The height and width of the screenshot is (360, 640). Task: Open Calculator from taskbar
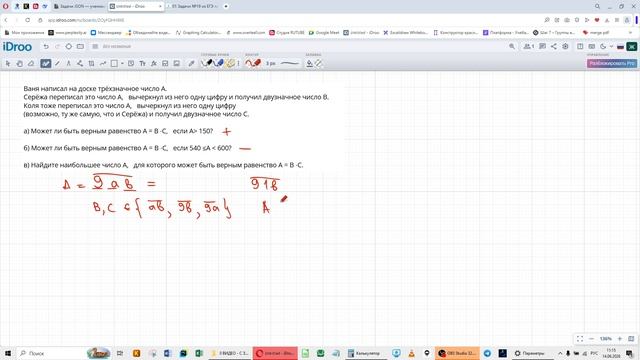point(364,353)
